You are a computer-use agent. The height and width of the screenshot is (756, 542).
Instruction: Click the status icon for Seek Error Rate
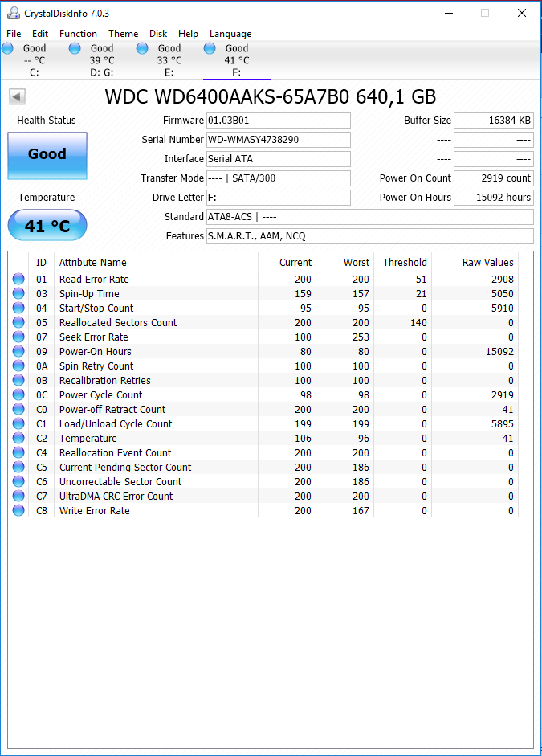[18, 337]
